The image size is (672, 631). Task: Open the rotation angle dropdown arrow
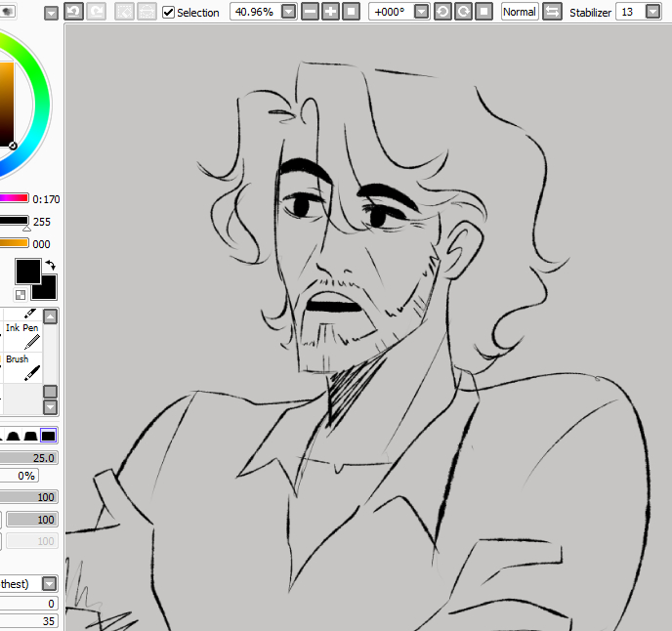[421, 12]
